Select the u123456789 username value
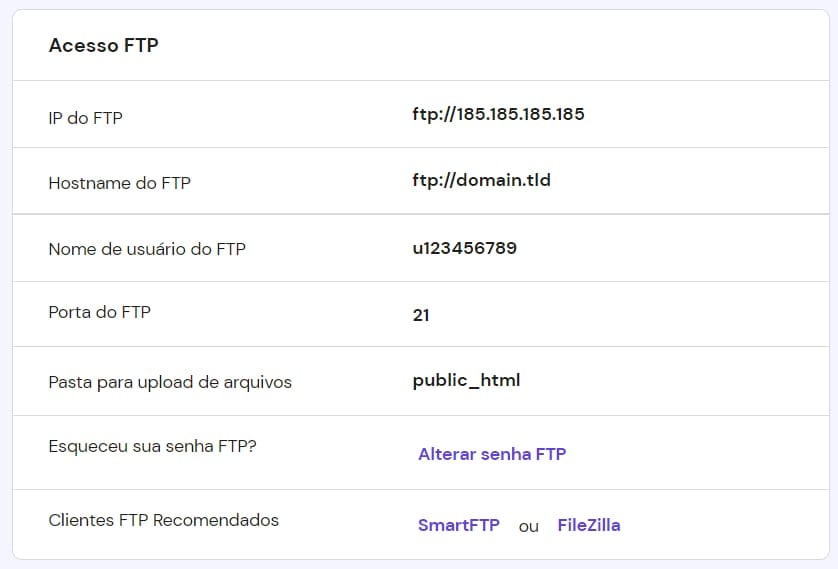This screenshot has height=569, width=838. pyautogui.click(x=464, y=248)
